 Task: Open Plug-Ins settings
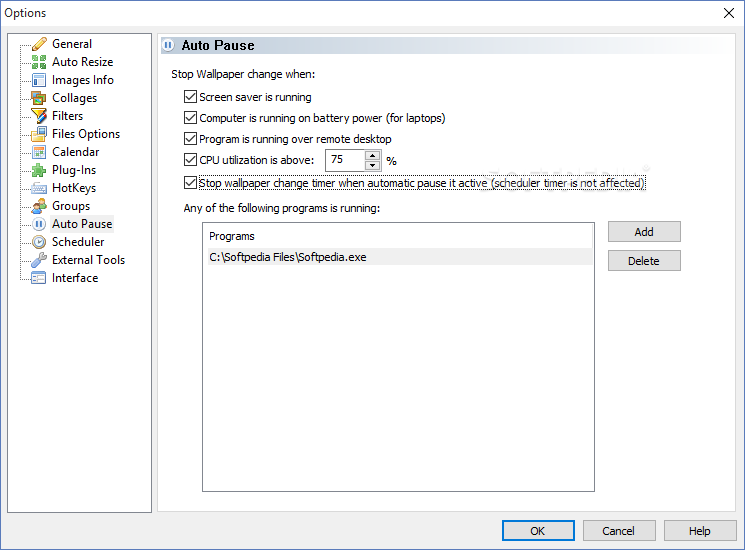coord(74,170)
